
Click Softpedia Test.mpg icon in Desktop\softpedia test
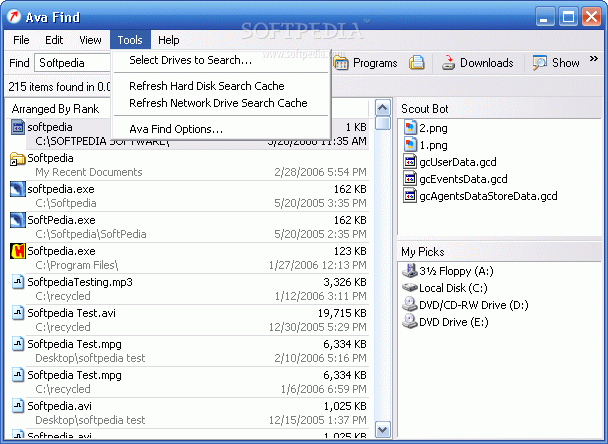tap(17, 344)
